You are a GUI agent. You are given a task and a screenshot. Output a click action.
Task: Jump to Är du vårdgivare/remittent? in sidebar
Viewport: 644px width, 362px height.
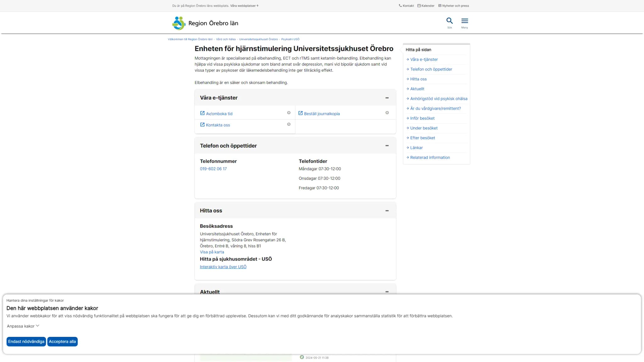tap(436, 108)
